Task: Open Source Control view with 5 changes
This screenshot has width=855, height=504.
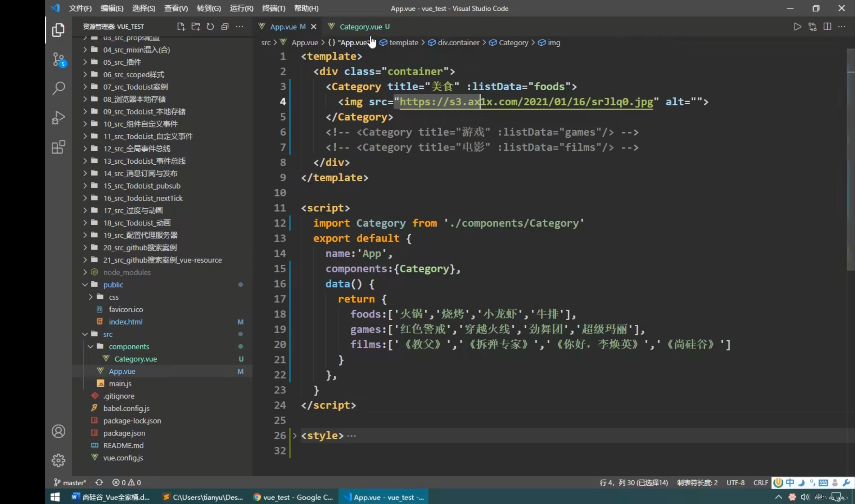Action: point(58,60)
